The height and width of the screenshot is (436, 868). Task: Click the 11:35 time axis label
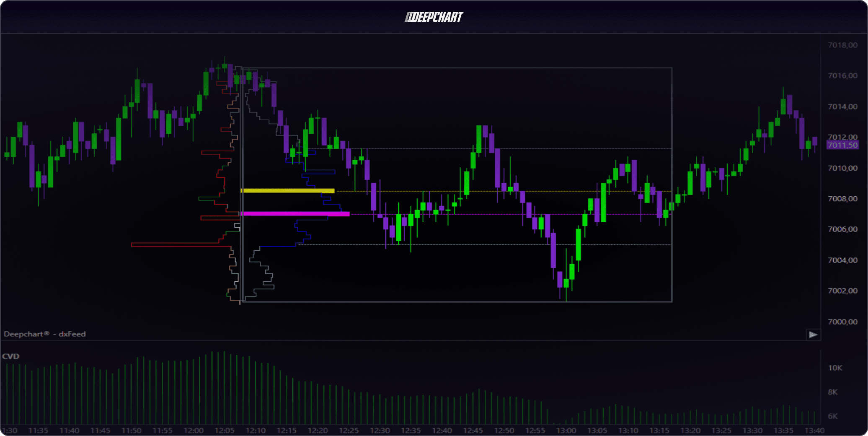38,431
